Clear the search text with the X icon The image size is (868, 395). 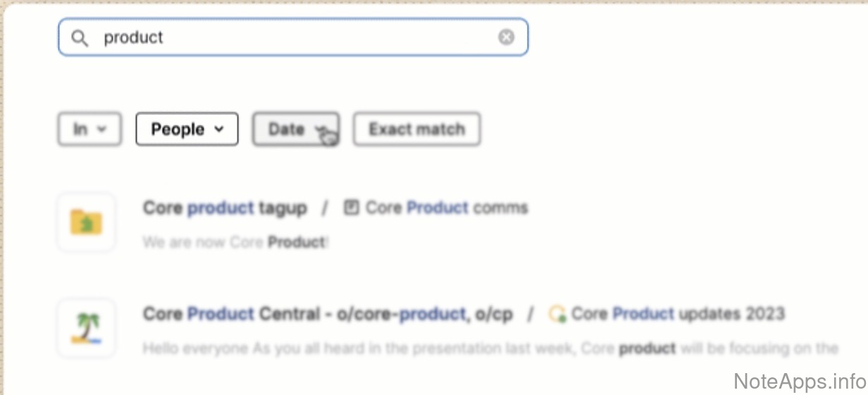(506, 37)
